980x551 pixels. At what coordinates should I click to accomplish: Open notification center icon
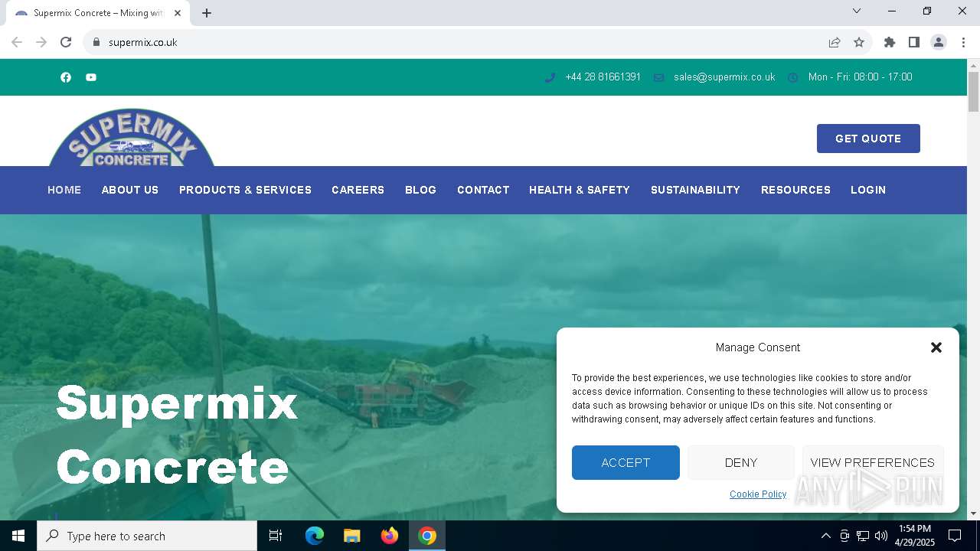[x=955, y=536]
